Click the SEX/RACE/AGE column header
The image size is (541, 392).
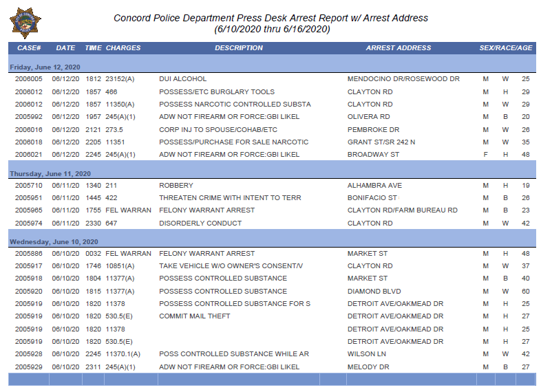(506, 48)
